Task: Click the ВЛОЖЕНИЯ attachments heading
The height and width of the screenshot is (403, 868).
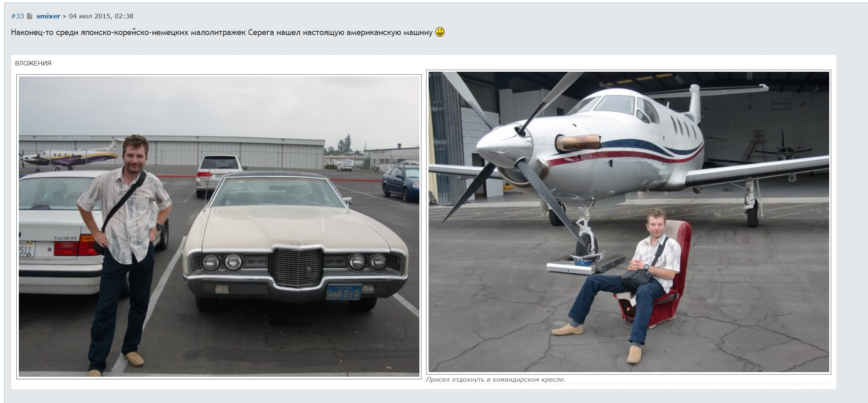Action: (x=33, y=63)
